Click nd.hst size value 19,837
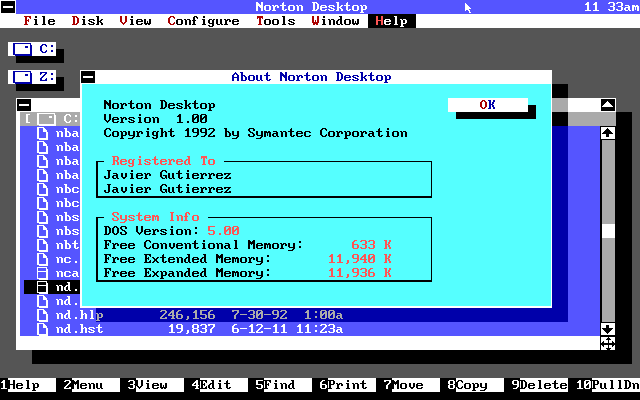The image size is (640, 400). coord(191,329)
